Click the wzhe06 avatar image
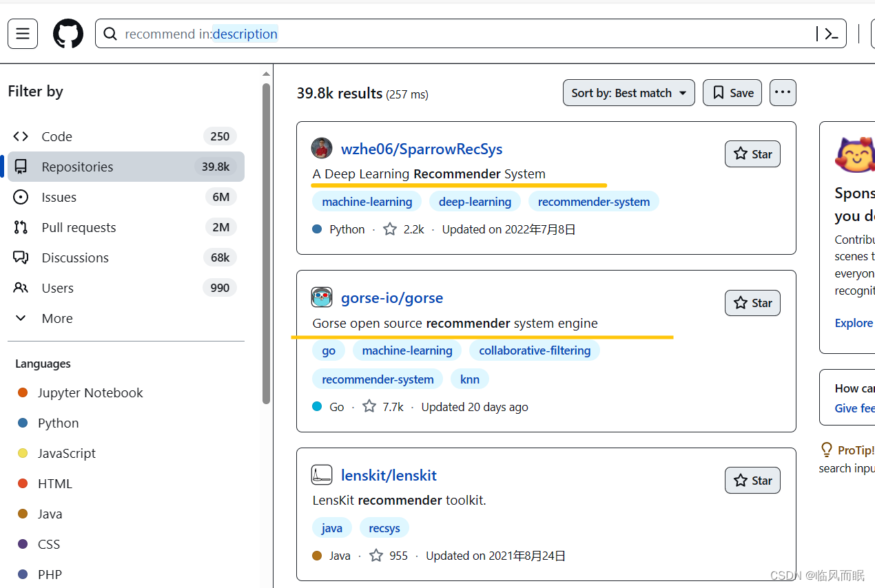 pyautogui.click(x=322, y=148)
